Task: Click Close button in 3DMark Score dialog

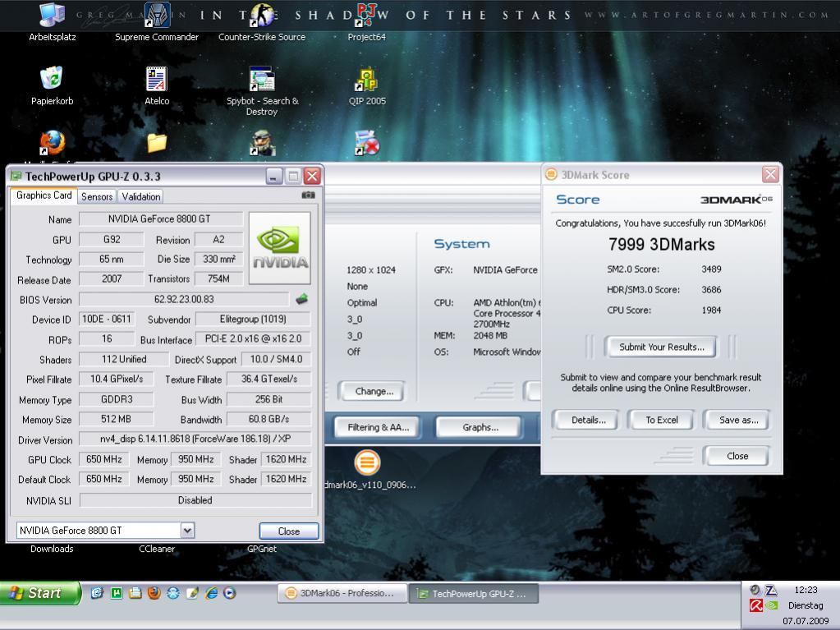Action: pos(737,456)
